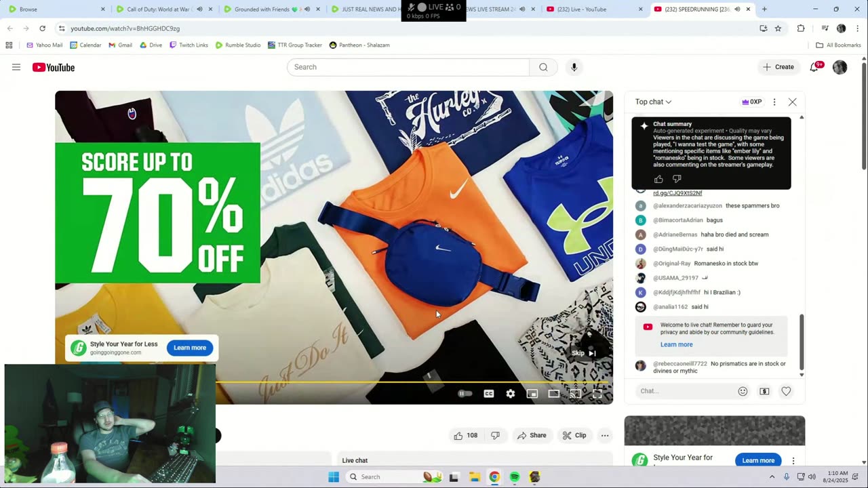Toggle the autoplay switch in the player
Screen dimensions: 868x488
click(465, 394)
